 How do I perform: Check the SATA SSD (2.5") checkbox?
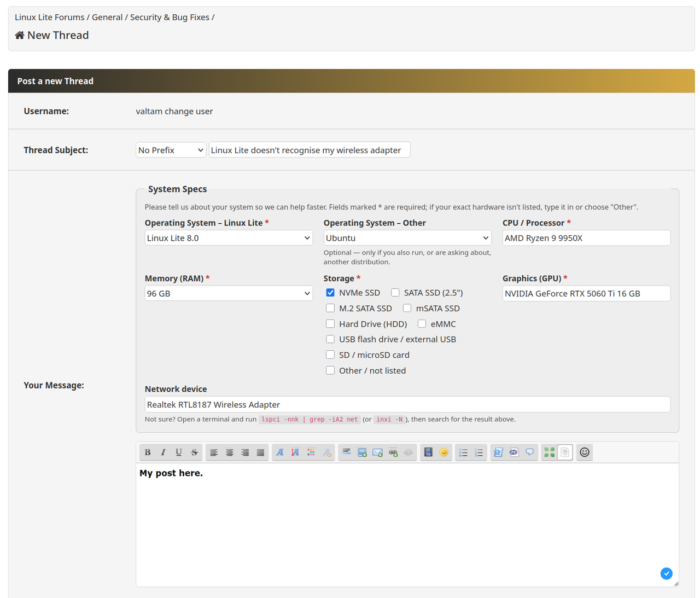pos(395,293)
